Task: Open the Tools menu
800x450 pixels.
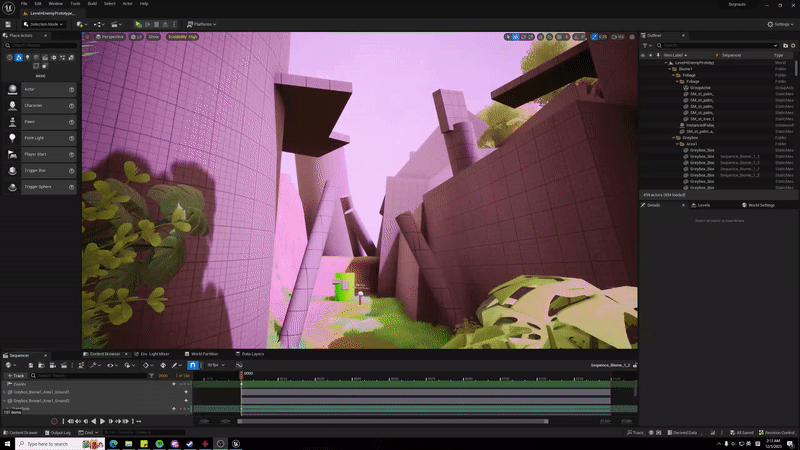Action: (x=75, y=4)
